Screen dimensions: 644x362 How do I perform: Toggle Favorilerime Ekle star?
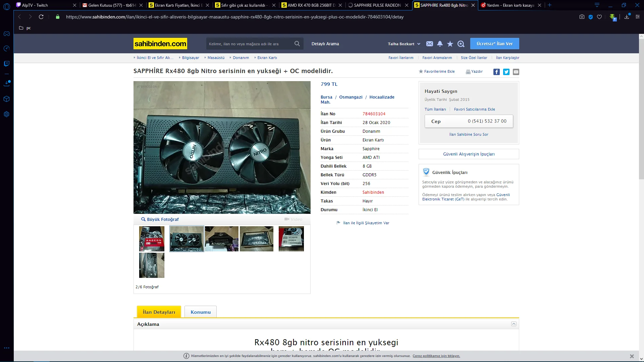421,71
